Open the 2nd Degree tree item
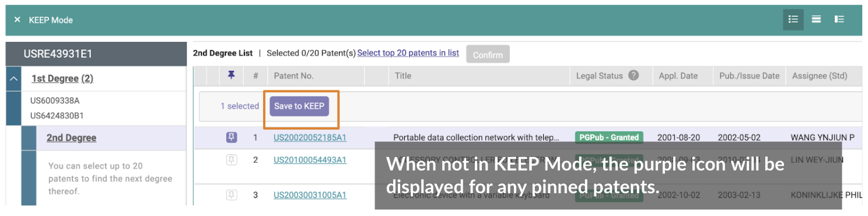This screenshot has width=868, height=216. (71, 138)
